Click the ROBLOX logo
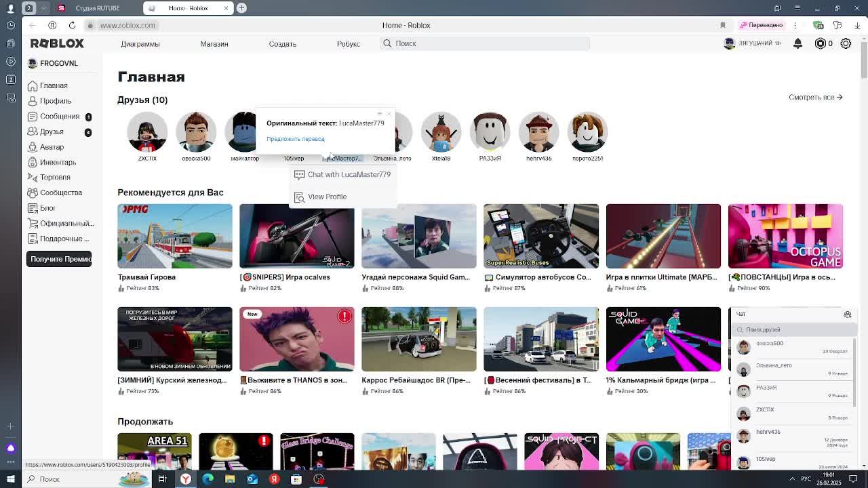This screenshot has height=488, width=868. 57,43
